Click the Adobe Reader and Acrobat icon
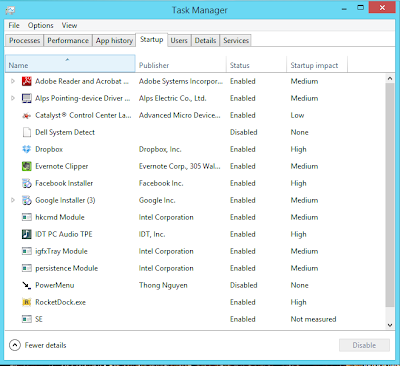The height and width of the screenshot is (366, 400). tap(26, 81)
